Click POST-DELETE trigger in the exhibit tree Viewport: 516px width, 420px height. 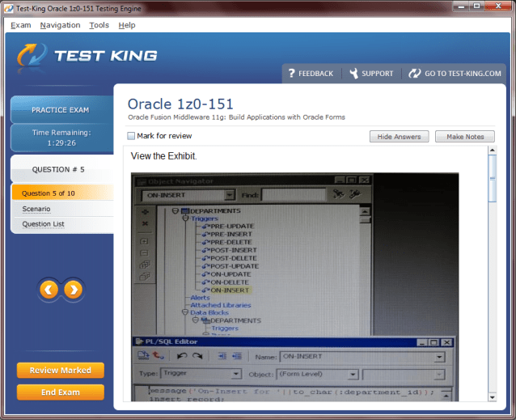[x=234, y=258]
